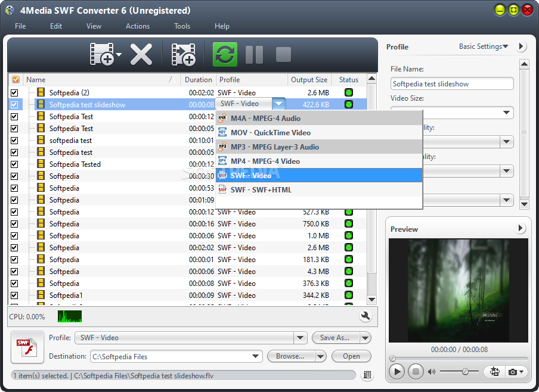Click the Browse... button
Screen dimensions: 539x392
click(x=290, y=356)
